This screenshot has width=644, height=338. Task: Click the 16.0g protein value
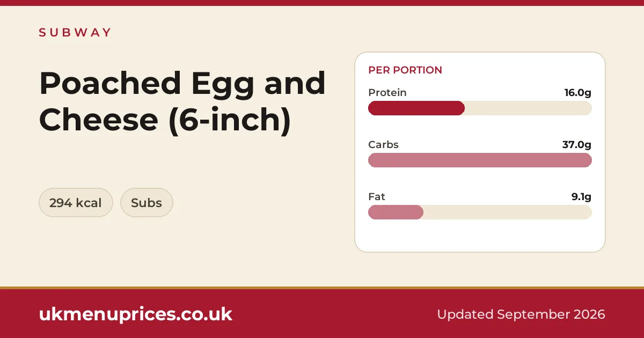tap(577, 93)
